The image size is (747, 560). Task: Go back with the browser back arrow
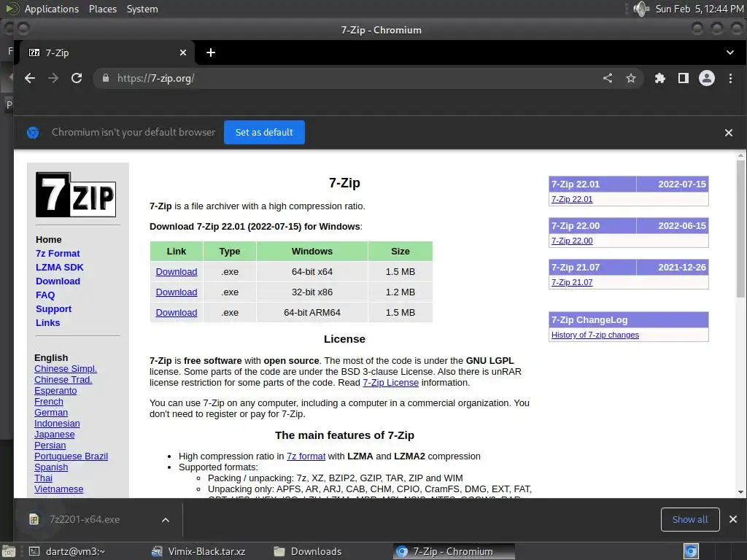point(30,78)
